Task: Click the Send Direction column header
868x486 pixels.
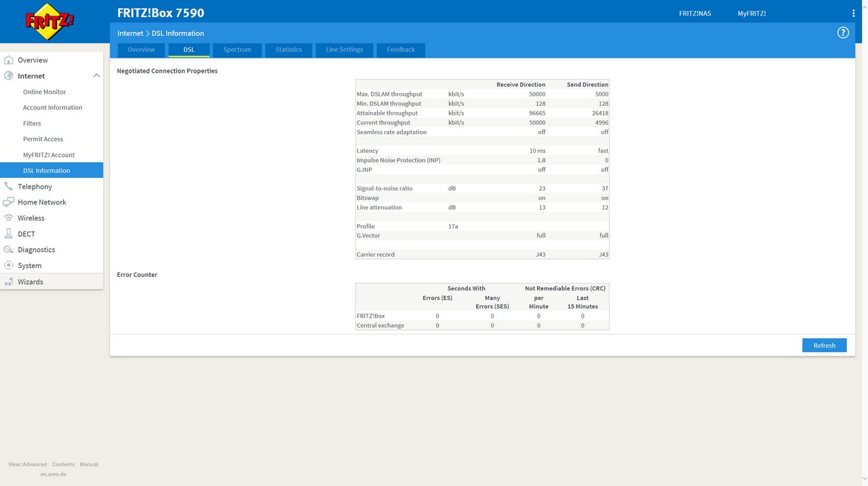Action: coord(587,85)
